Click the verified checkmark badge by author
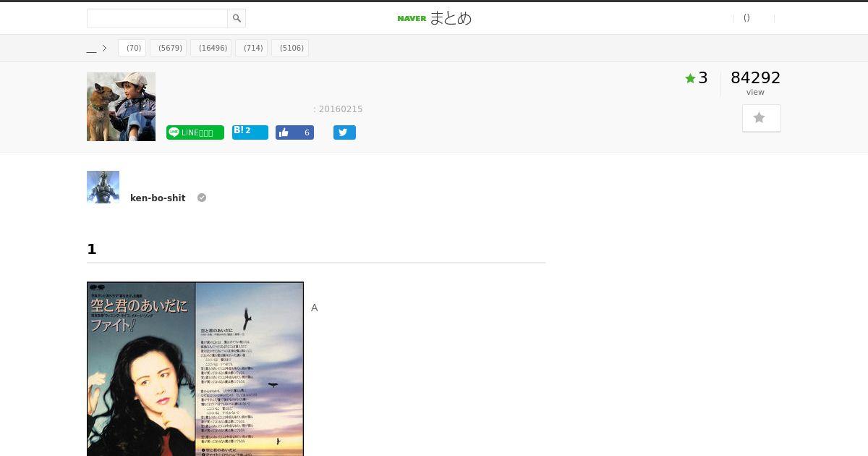Screen dimensions: 868x456 (x=202, y=198)
